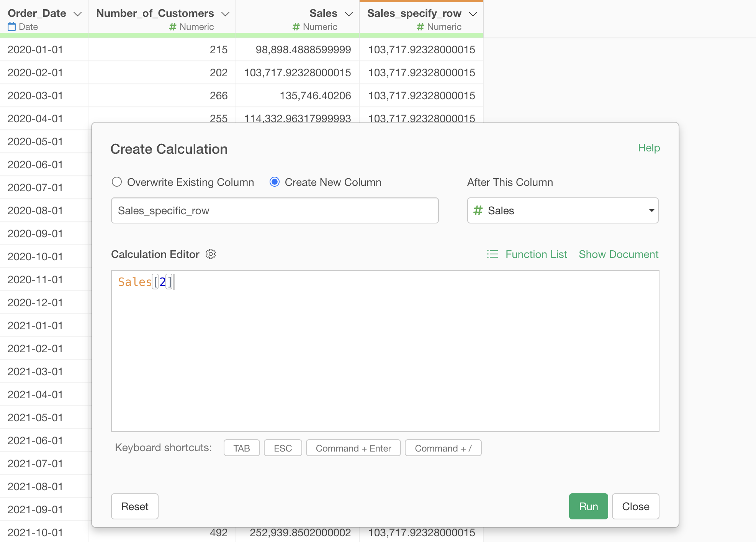Open the Order_Date column menu chevron
Screen dimensions: 756x542
click(x=77, y=14)
